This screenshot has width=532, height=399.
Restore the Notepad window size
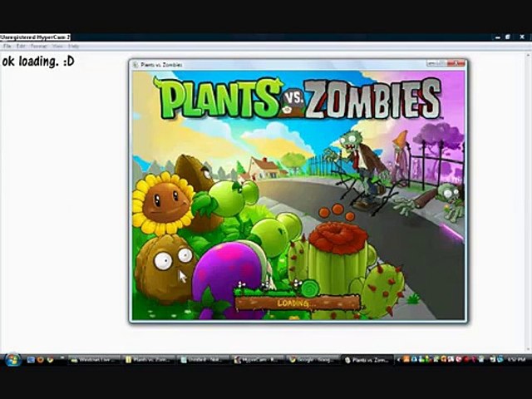coord(508,37)
